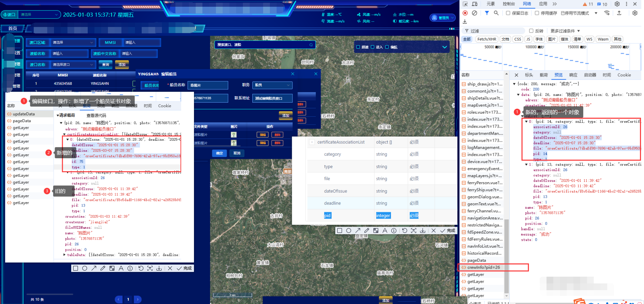
Task: Check the 进入 map option
Action: point(372,47)
